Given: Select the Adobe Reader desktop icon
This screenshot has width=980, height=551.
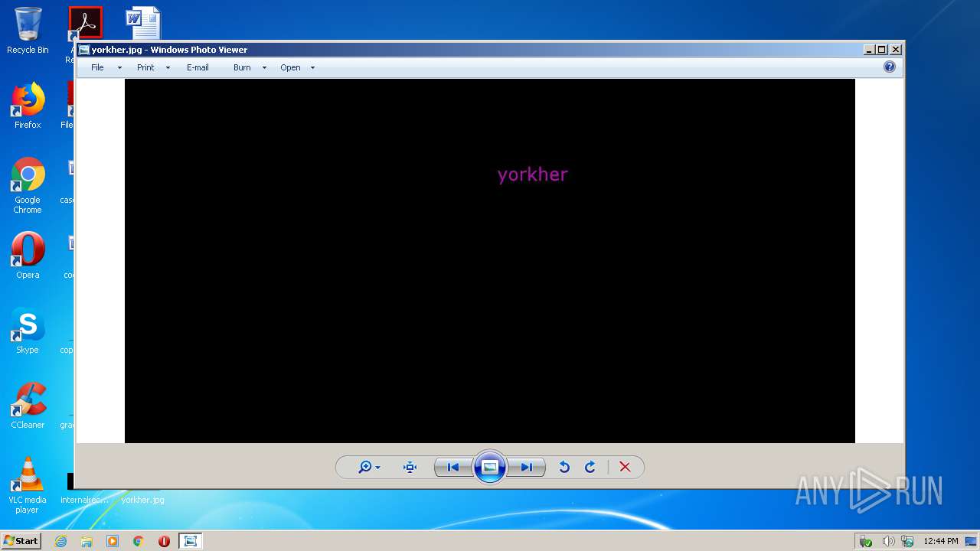Looking at the screenshot, I should pyautogui.click(x=85, y=23).
